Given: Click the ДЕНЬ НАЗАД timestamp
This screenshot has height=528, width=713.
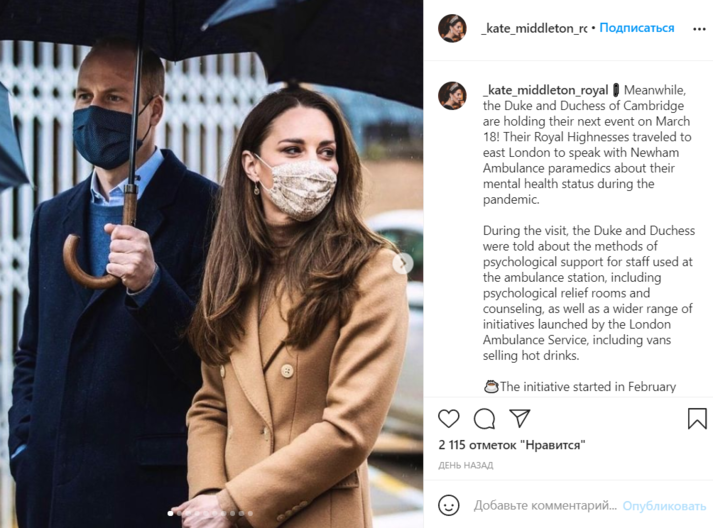Looking at the screenshot, I should [466, 465].
